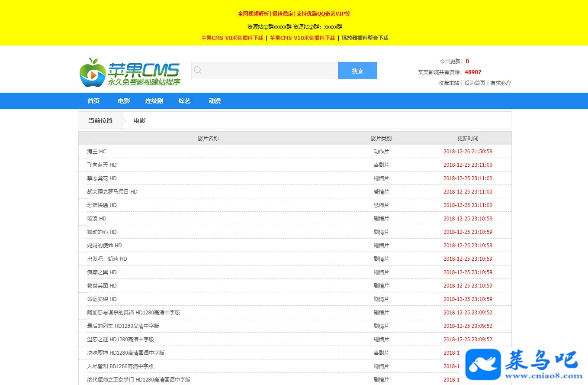Open the 首页 navigation tab
The image size is (588, 385).
pos(94,101)
